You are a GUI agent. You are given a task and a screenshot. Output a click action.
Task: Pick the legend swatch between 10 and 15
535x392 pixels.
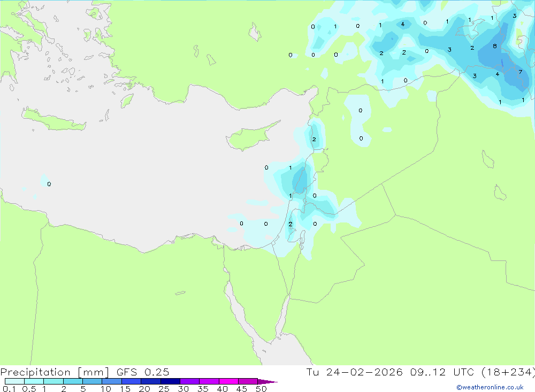click(x=112, y=381)
